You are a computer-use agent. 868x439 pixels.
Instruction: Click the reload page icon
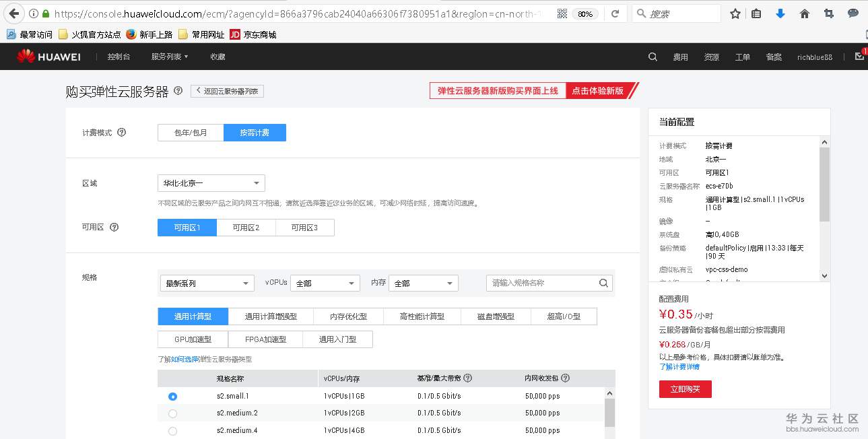(x=615, y=13)
